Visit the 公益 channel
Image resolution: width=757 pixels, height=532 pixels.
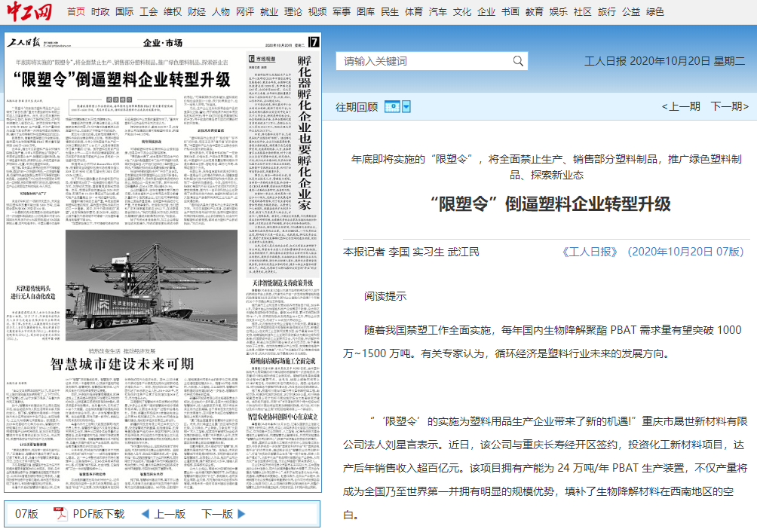tap(631, 11)
